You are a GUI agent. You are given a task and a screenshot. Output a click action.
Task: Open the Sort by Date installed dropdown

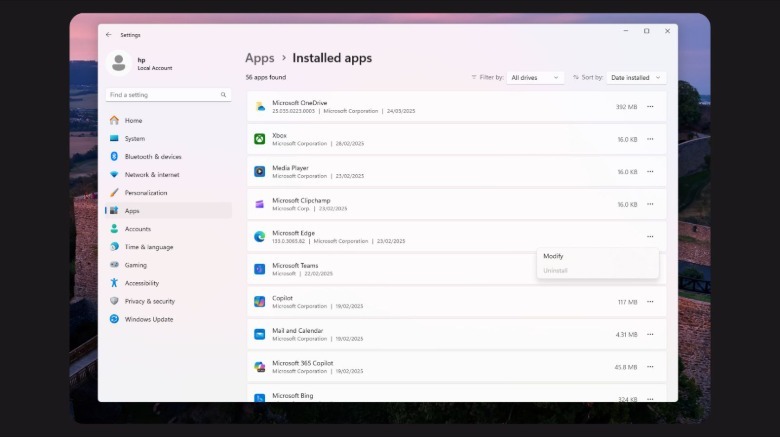[x=636, y=77]
